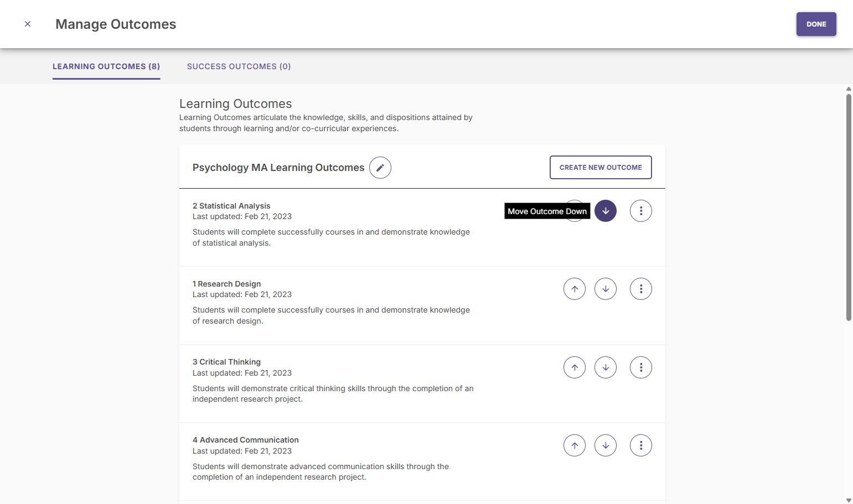This screenshot has height=504, width=853.
Task: Move Critical Thinking outcome up
Action: pos(575,367)
